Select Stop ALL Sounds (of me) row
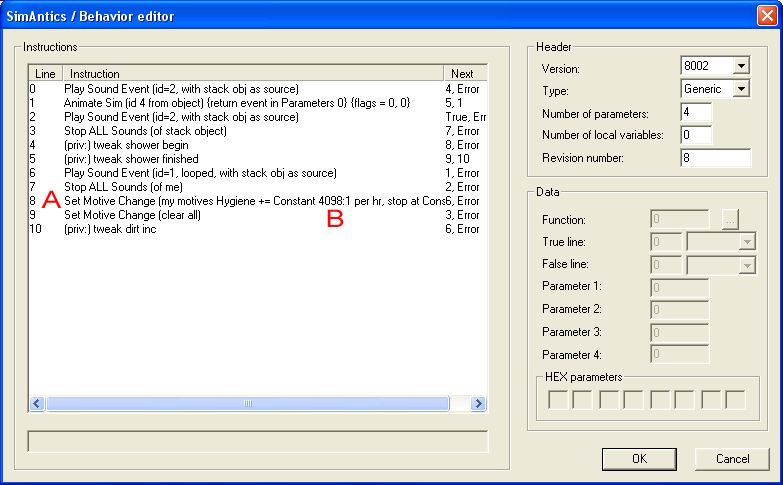 [x=258, y=187]
